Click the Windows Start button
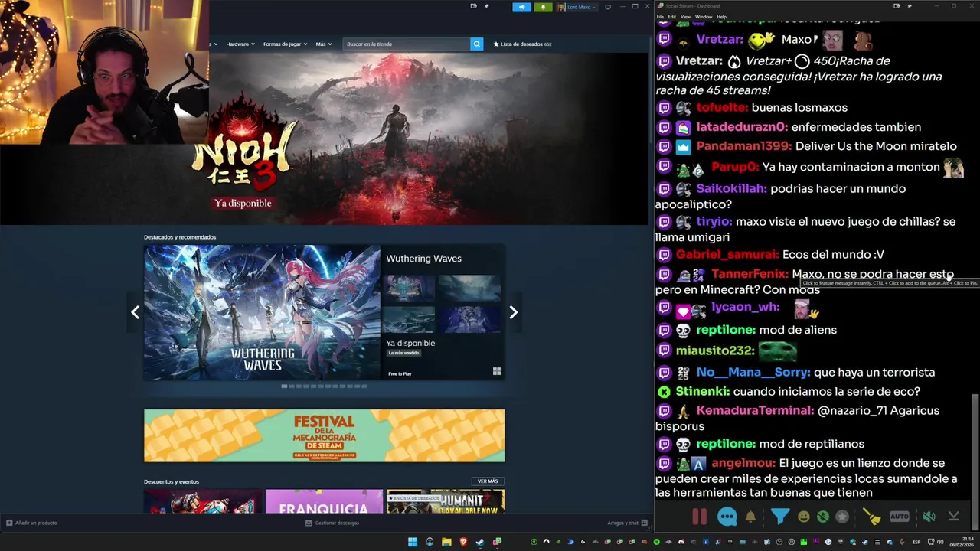 pos(413,542)
